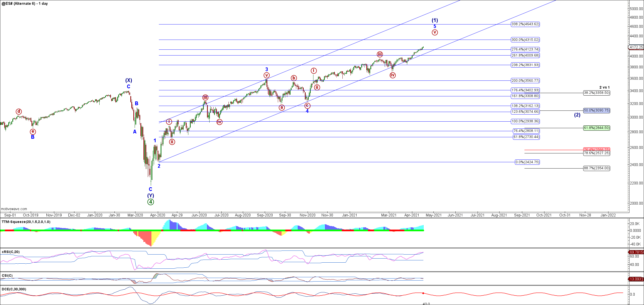Open the TTM-Squeeze indicator label
644x305 pixels.
click(26, 222)
